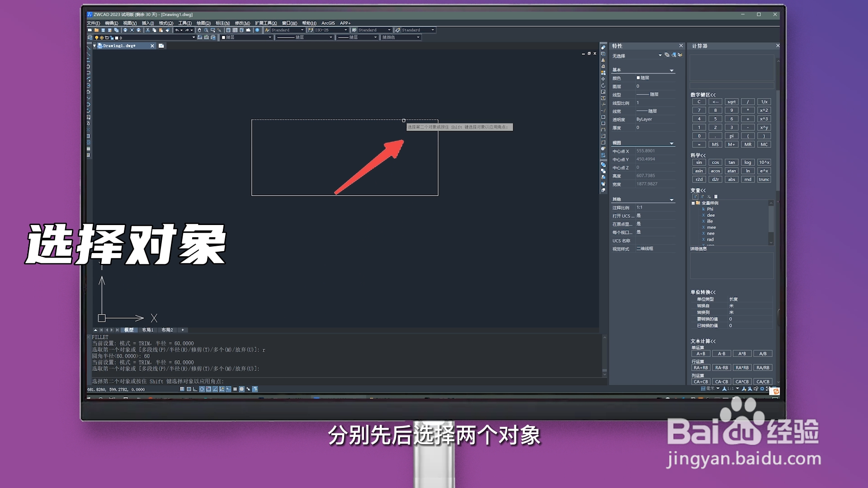Click the Undo arrow icon
868x488 pixels.
click(177, 30)
